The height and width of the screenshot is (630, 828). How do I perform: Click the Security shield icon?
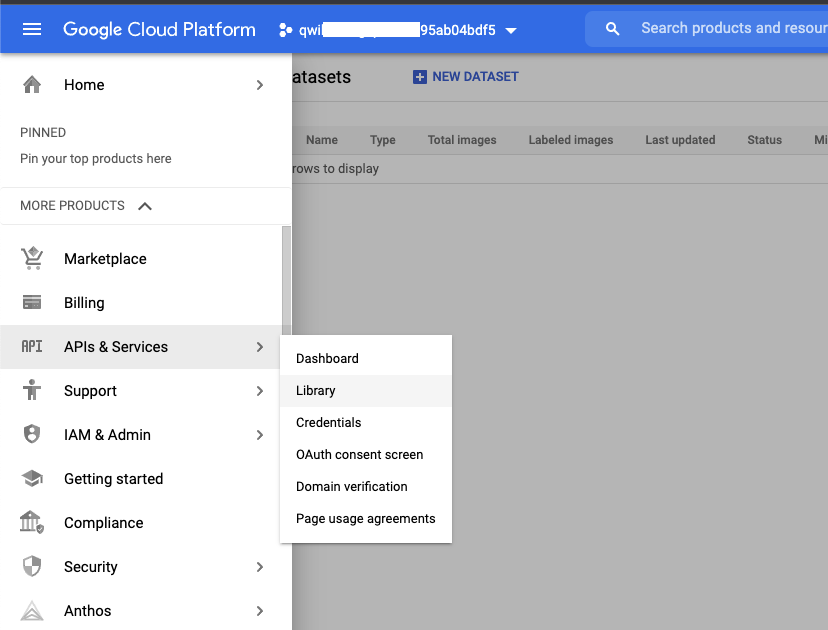tap(32, 566)
